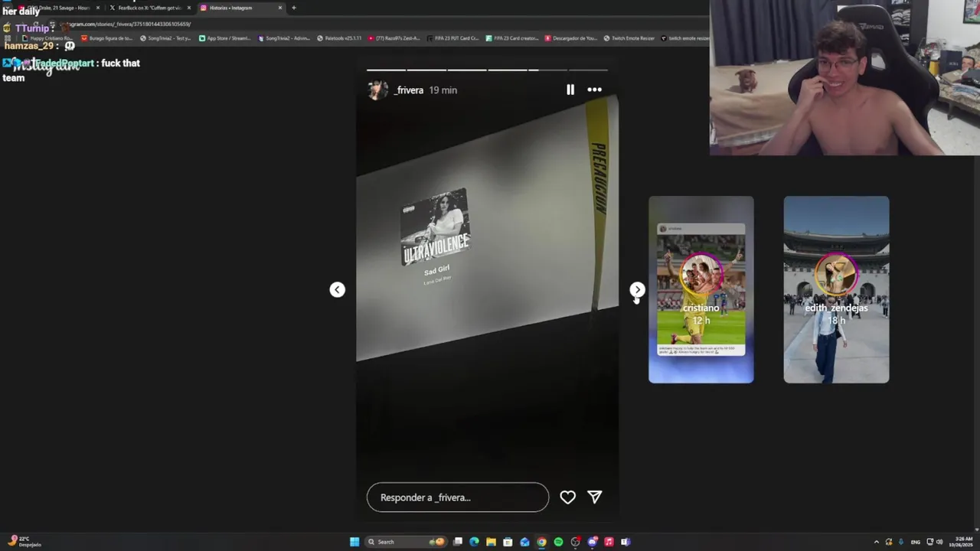Open Microsoft Store from taskbar
The width and height of the screenshot is (980, 551).
pyautogui.click(x=508, y=542)
